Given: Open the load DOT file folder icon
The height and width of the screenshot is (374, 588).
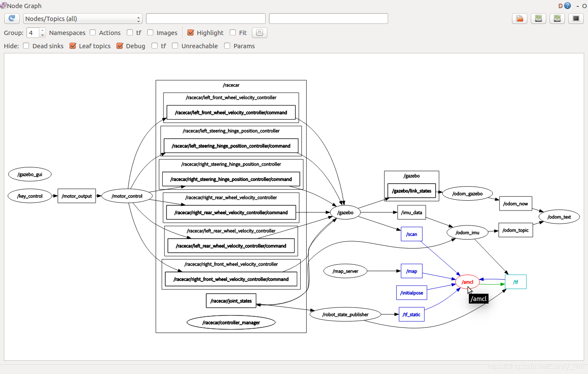Looking at the screenshot, I should [x=520, y=18].
